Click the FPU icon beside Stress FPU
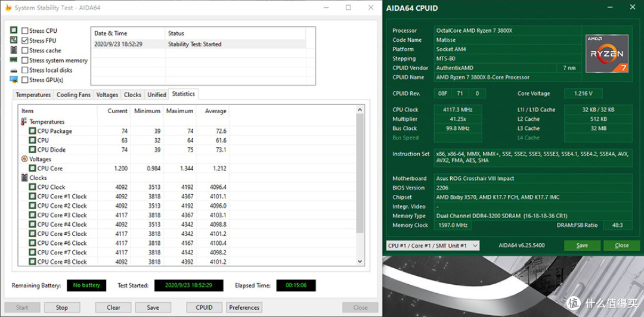Screen dimensions: 644x317 [14, 41]
